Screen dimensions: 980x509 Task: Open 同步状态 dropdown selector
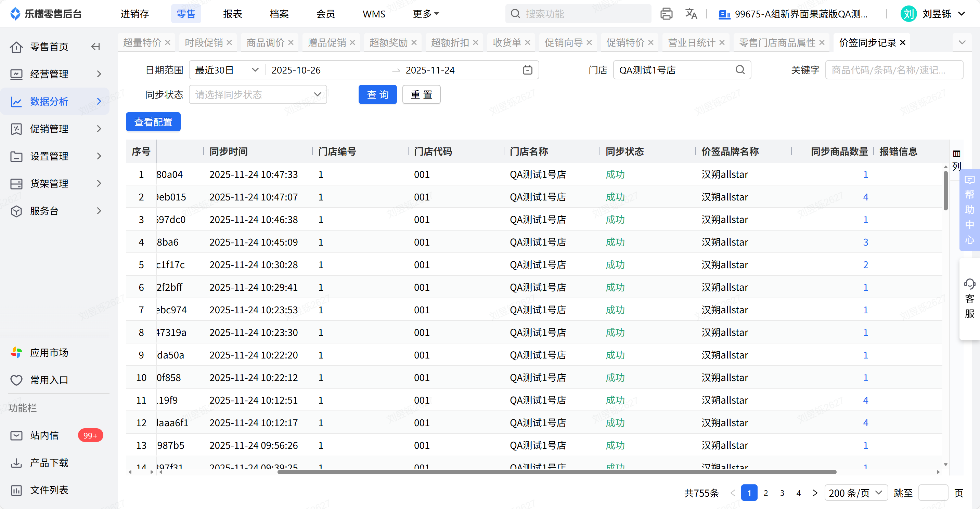pos(258,94)
